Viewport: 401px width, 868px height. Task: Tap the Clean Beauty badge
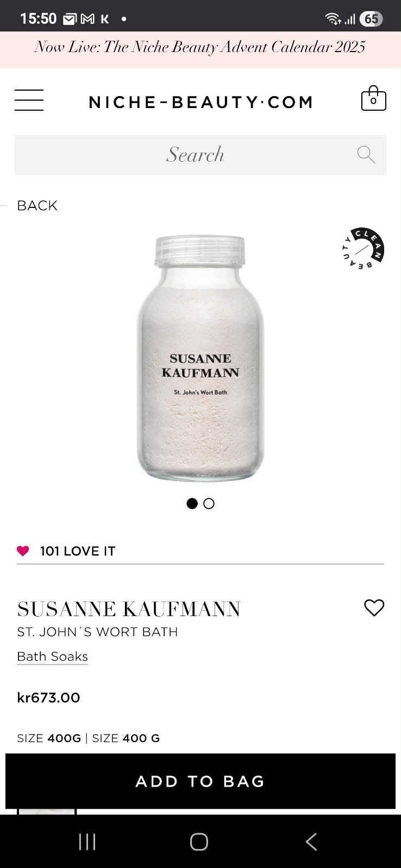(x=364, y=248)
